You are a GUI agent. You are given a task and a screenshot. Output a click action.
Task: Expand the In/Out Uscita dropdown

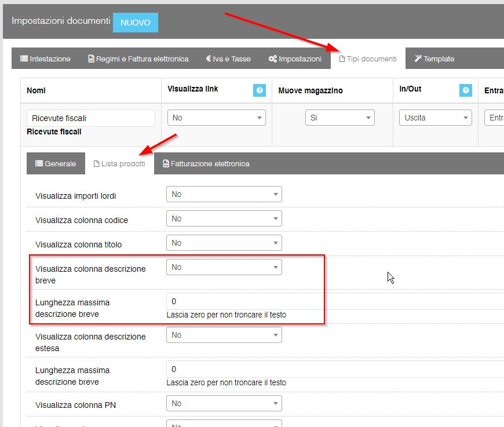coord(434,118)
